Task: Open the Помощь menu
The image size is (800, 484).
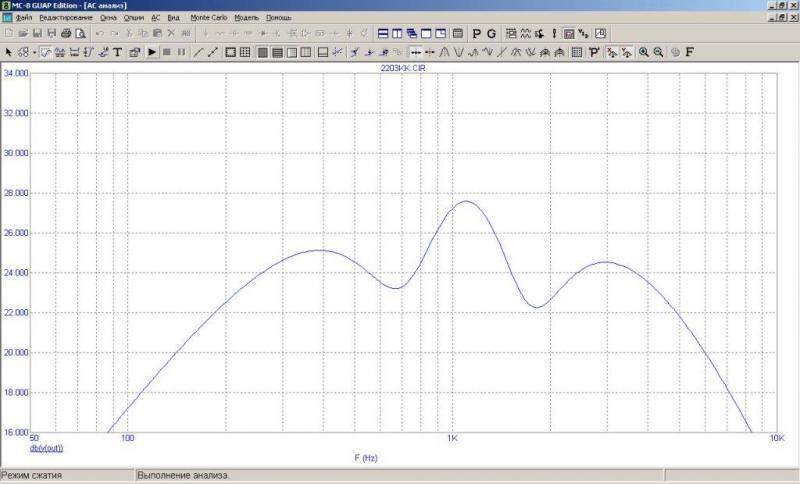Action: tap(279, 17)
